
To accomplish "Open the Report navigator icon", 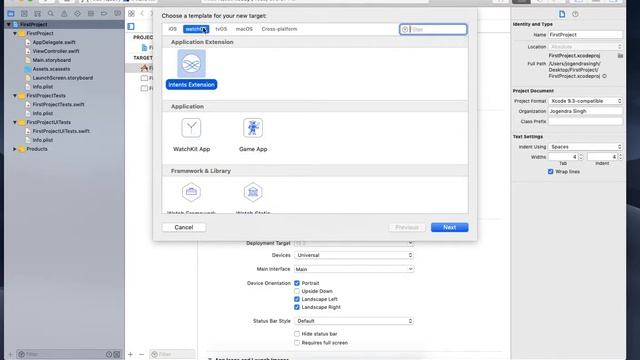I will pos(118,13).
